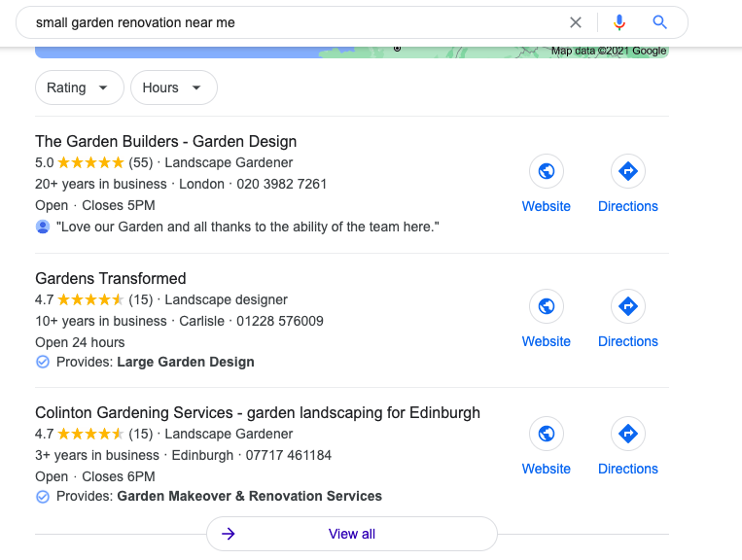The image size is (742, 560).
Task: Click the arrow icon in the View all button
Action: (229, 534)
